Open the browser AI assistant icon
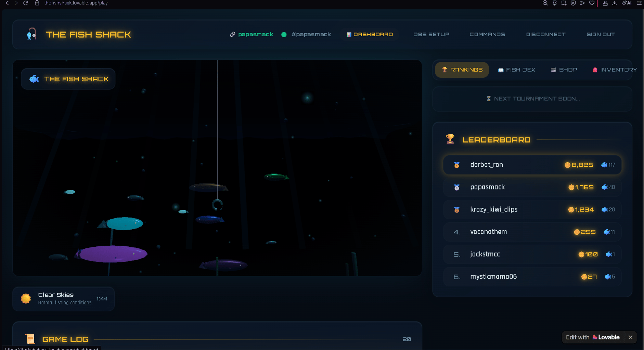This screenshot has height=350, width=644. [627, 3]
